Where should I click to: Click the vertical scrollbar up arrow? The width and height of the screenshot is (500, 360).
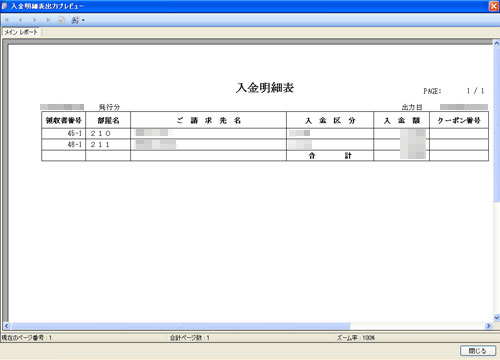(496, 44)
